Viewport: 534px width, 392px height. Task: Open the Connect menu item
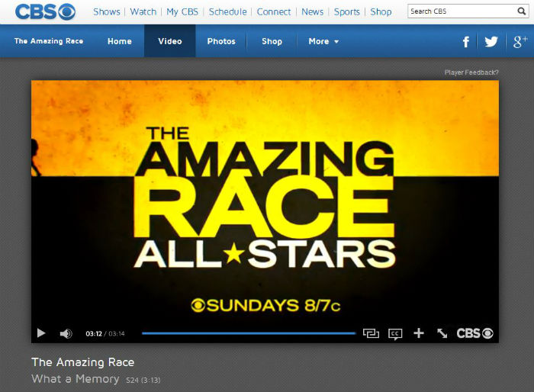[x=273, y=11]
